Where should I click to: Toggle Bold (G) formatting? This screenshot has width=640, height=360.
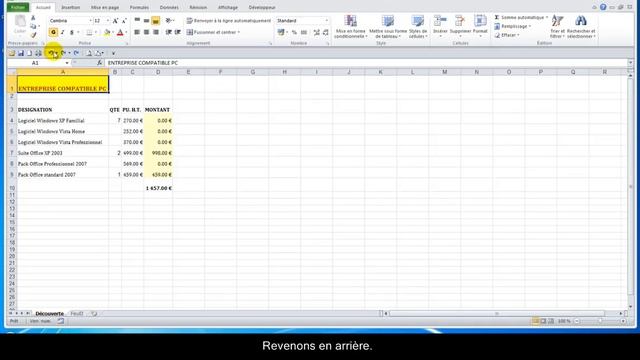(53, 32)
